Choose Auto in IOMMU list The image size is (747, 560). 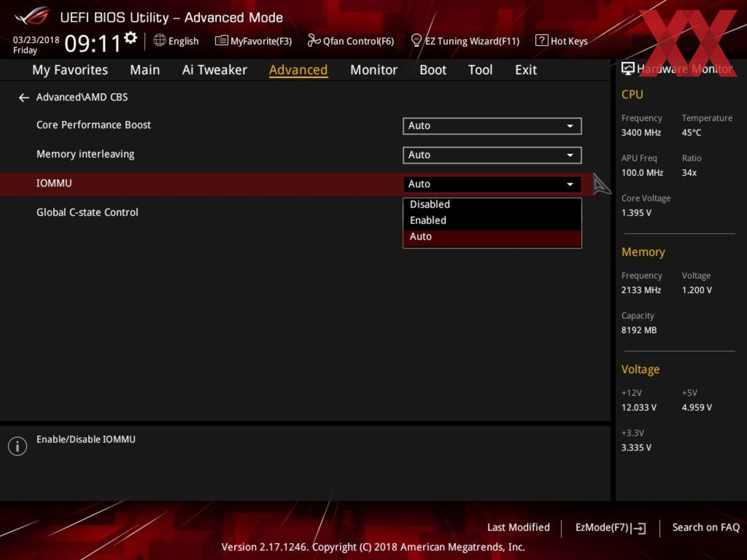coord(492,237)
